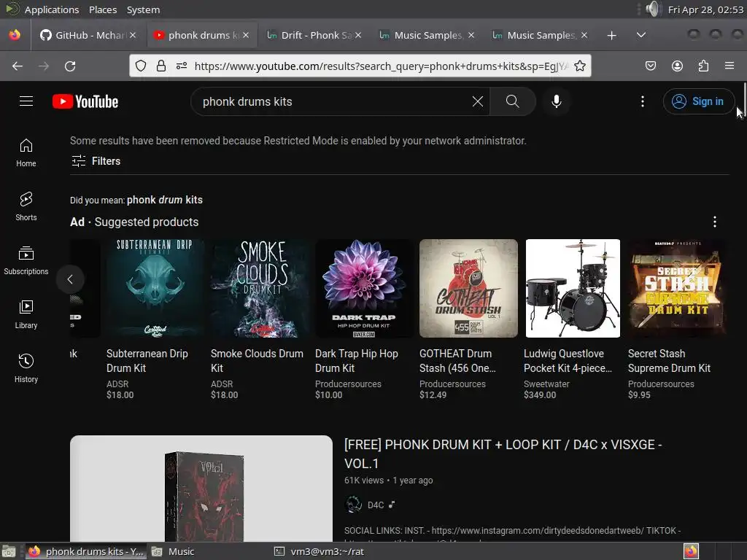
Task: Click Secret Stash Supreme Drum Kit title
Action: pyautogui.click(x=670, y=361)
